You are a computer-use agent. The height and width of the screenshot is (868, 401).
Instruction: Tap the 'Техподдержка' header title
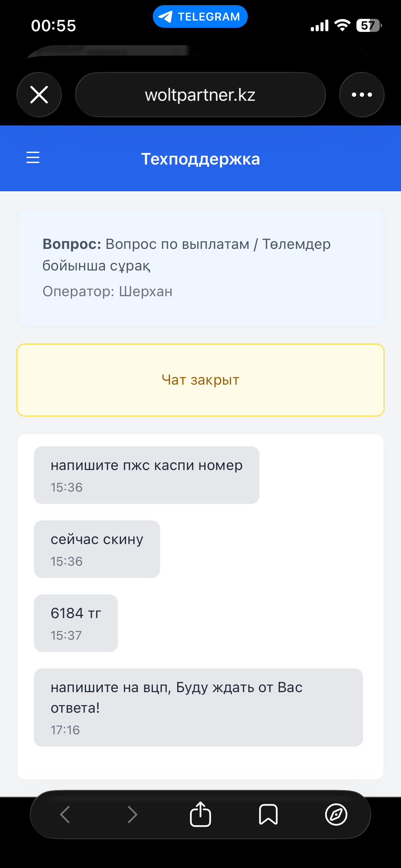pos(200,159)
